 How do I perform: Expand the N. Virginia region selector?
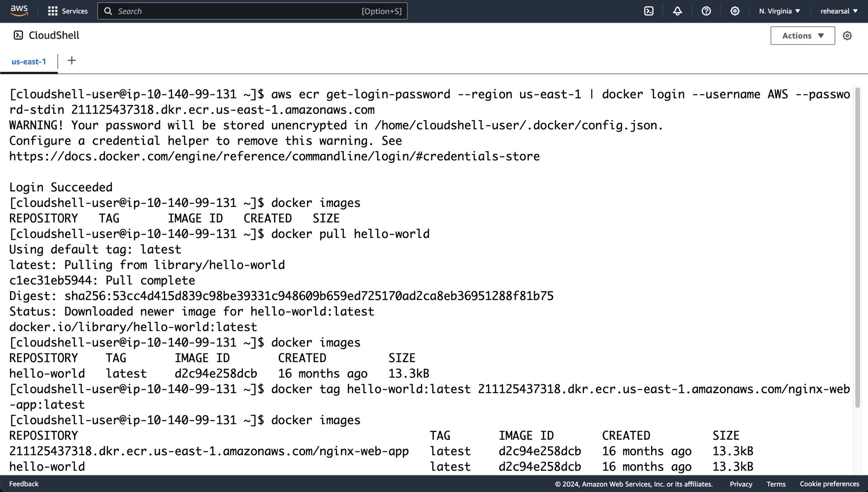coord(779,11)
